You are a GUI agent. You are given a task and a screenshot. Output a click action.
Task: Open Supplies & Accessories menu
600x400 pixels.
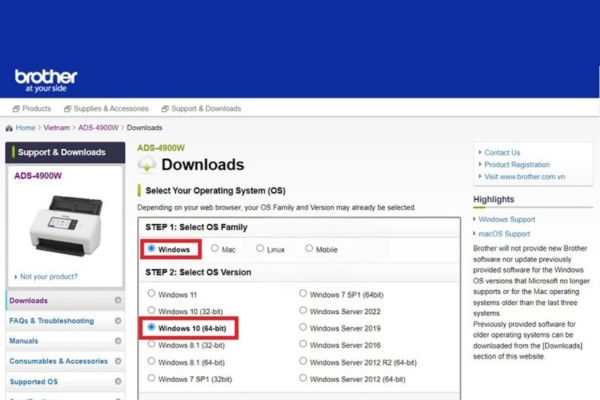[x=106, y=108]
